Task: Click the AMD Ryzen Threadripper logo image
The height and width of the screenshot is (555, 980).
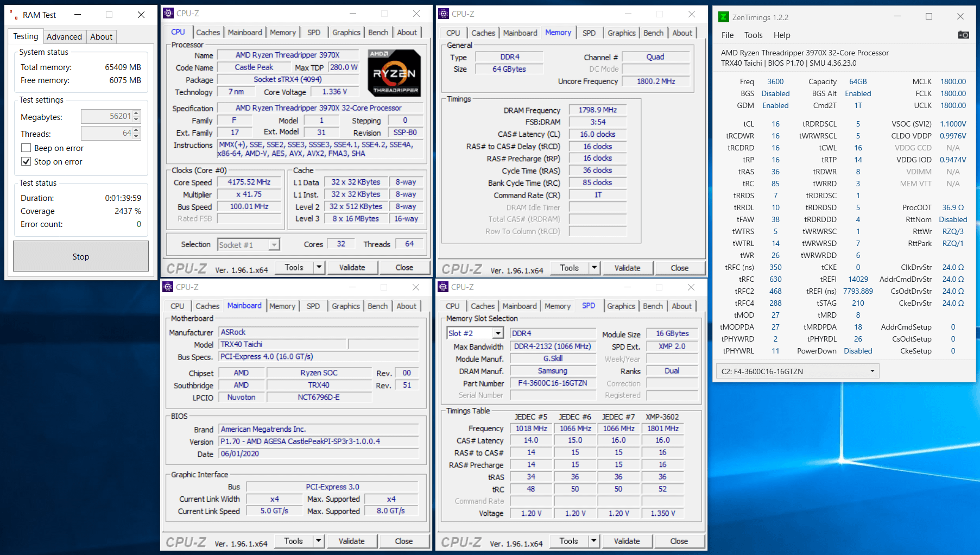Action: pos(394,73)
